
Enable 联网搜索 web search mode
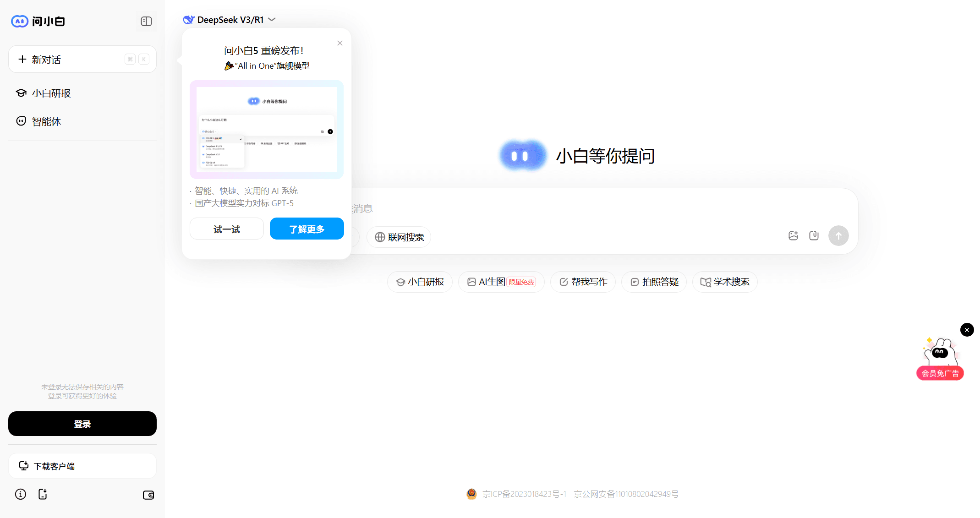point(398,237)
